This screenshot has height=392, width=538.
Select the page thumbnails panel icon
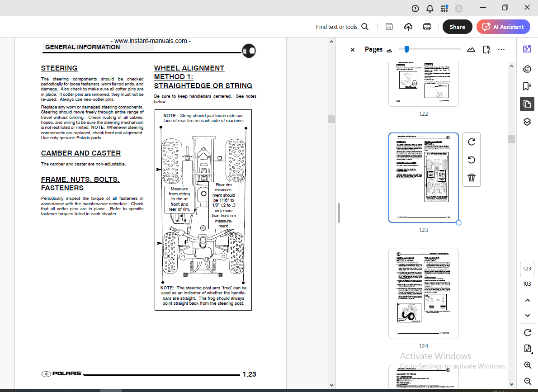(527, 104)
